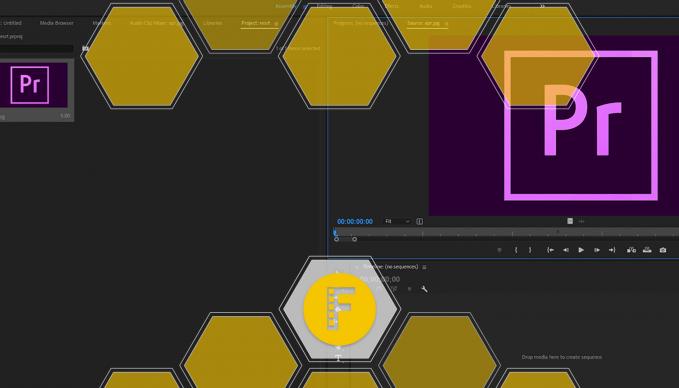679x388 pixels.
Task: Click the timeline add marker icon
Action: click(x=410, y=289)
